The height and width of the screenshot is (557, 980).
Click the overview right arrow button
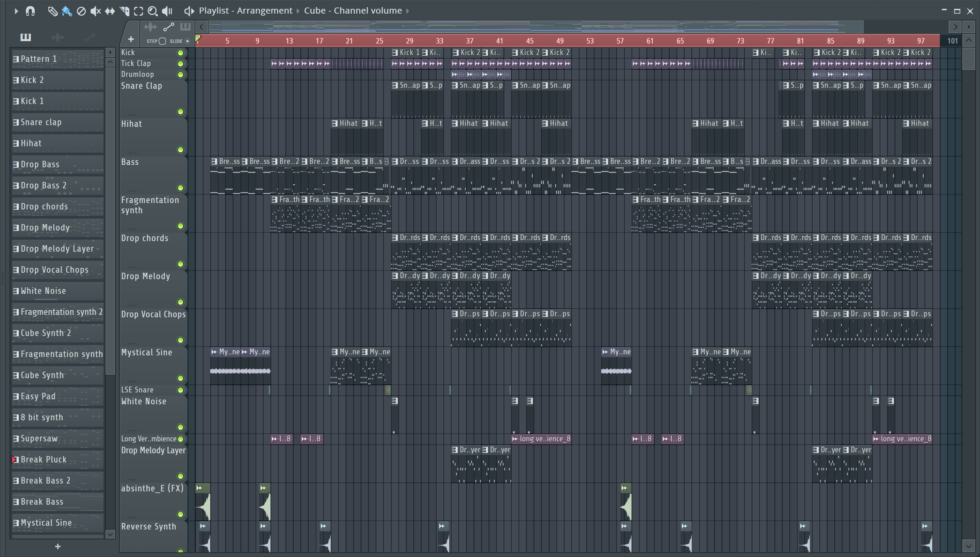955,27
